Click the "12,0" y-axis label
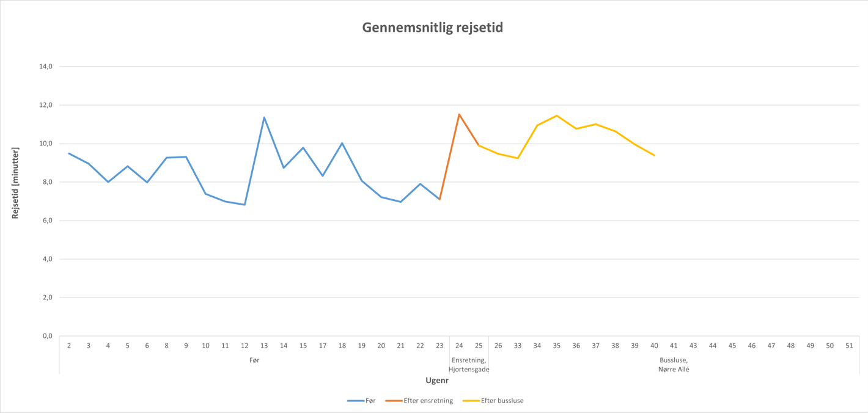 tap(46, 105)
